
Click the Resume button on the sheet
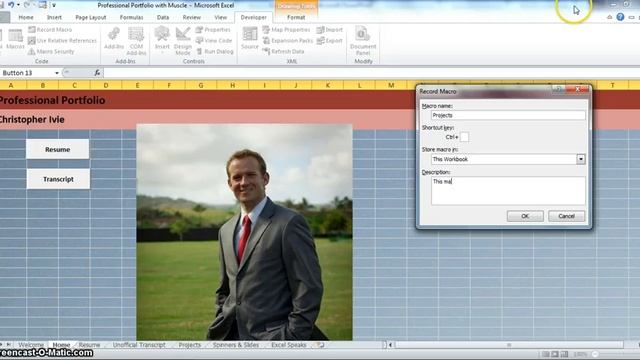58,149
